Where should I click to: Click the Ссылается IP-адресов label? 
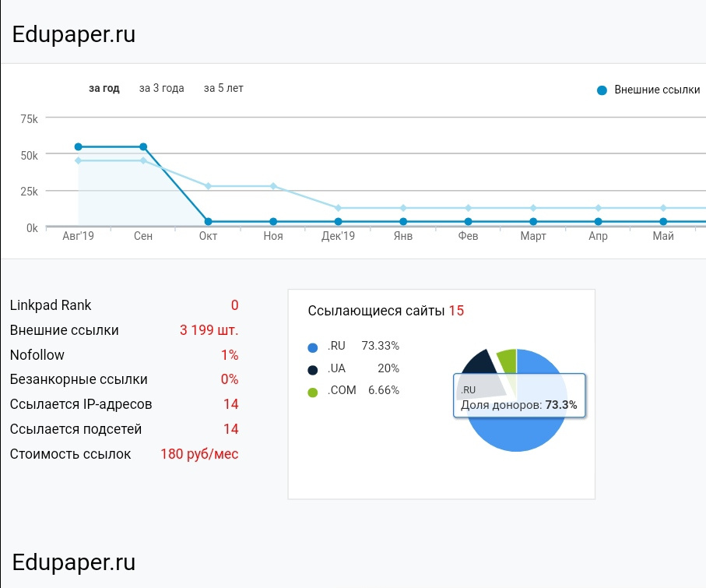tap(81, 405)
